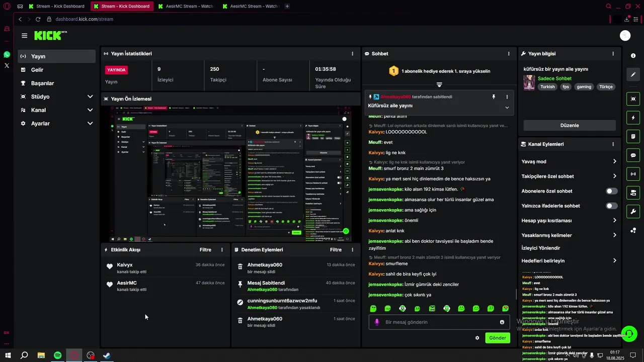Open Sohbet panel three-dot menu

click(x=509, y=53)
